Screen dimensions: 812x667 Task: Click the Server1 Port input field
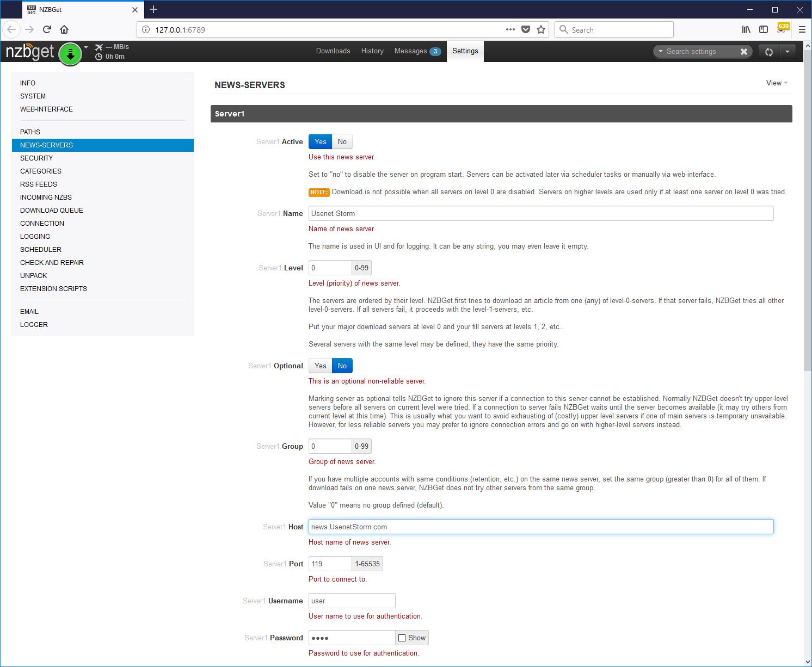coord(330,564)
